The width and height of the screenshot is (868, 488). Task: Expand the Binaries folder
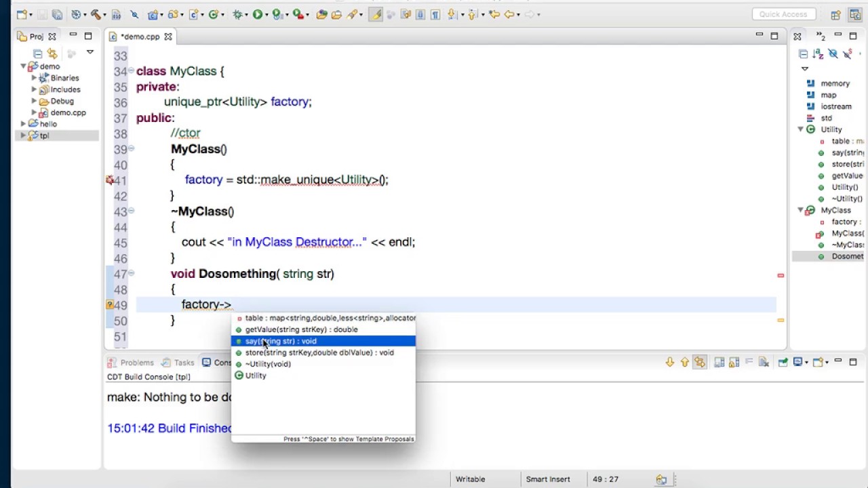click(x=34, y=78)
